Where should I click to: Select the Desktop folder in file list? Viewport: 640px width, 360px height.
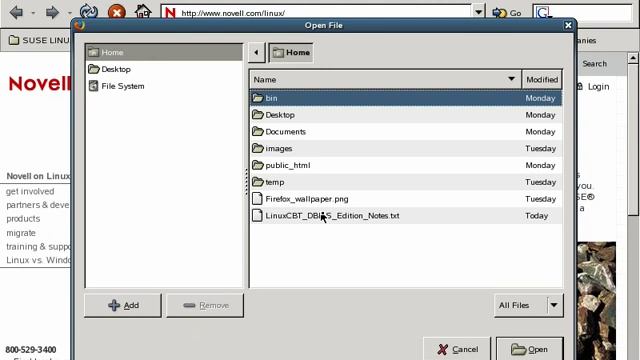(406, 115)
